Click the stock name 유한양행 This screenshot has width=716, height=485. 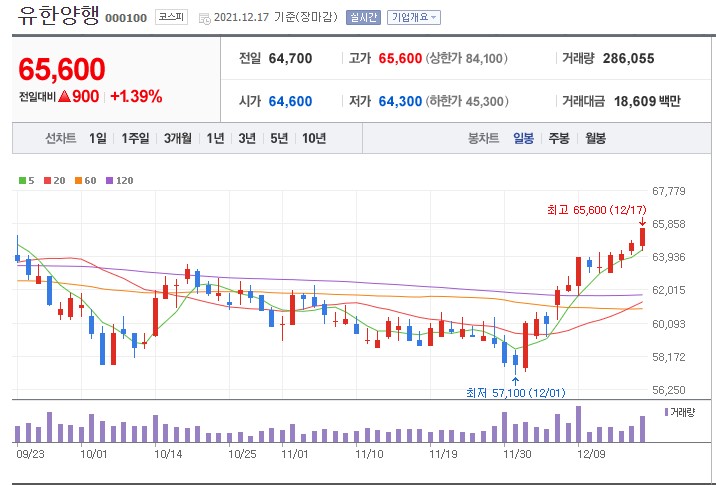point(58,15)
